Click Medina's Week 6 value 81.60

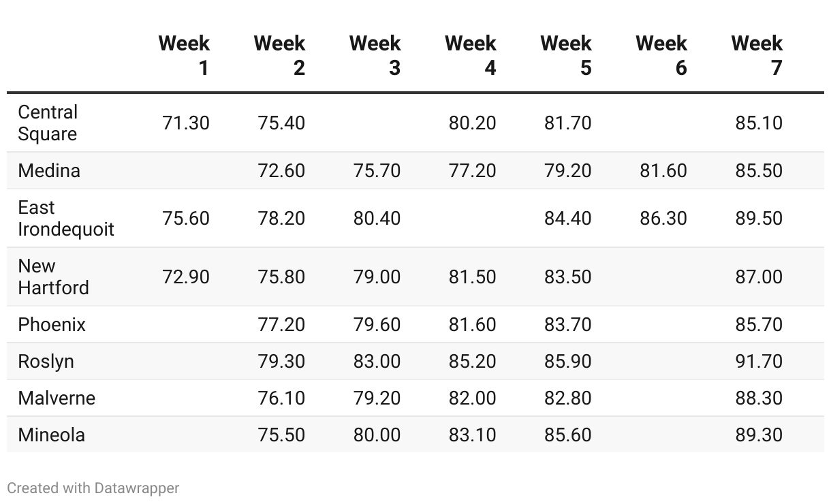(x=663, y=170)
